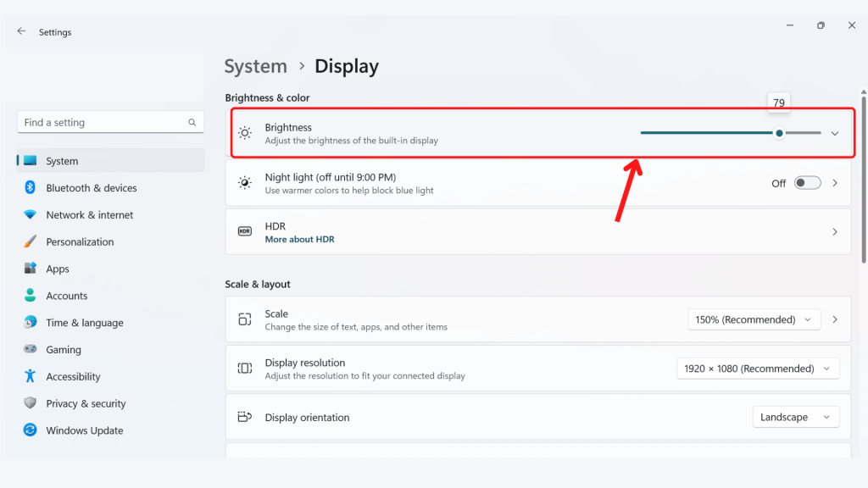Click the Accessibility figure icon
This screenshot has width=868, height=488.
[30, 376]
